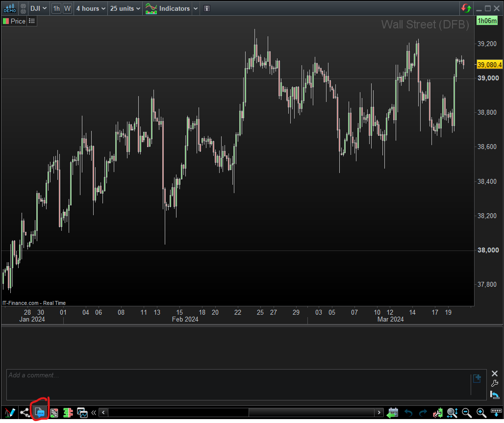Viewport: 504px width, 423px height.
Task: Click the share chart icon
Action: [25, 413]
